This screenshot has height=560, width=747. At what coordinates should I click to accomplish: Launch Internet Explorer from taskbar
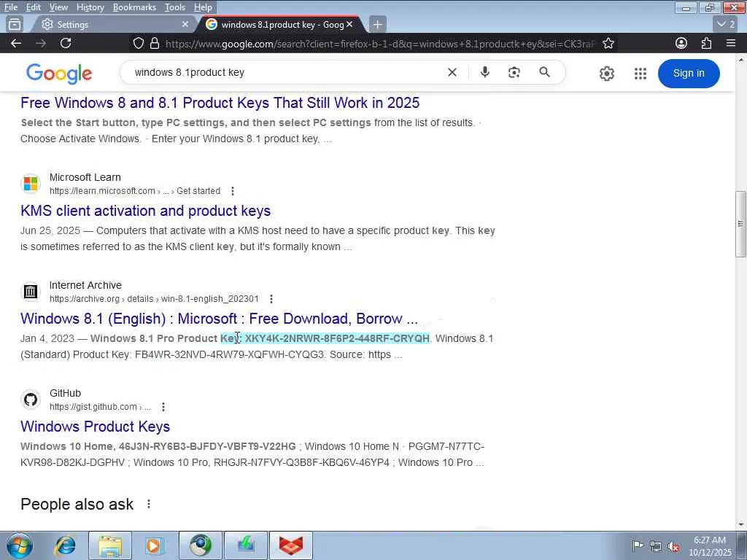pos(65,545)
